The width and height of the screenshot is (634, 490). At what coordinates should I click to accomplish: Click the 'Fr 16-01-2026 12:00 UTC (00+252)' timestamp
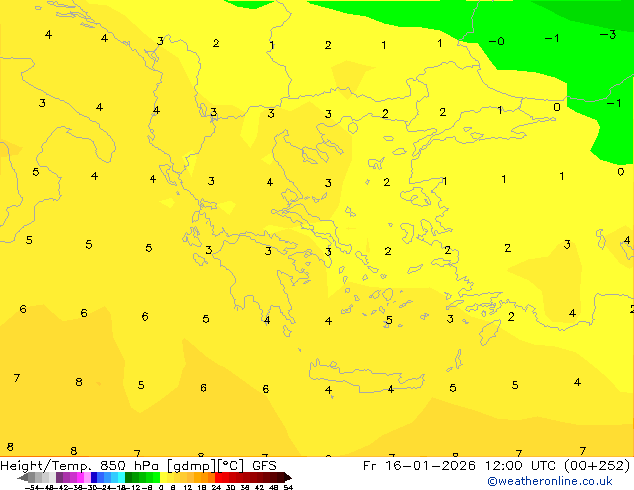click(x=497, y=465)
